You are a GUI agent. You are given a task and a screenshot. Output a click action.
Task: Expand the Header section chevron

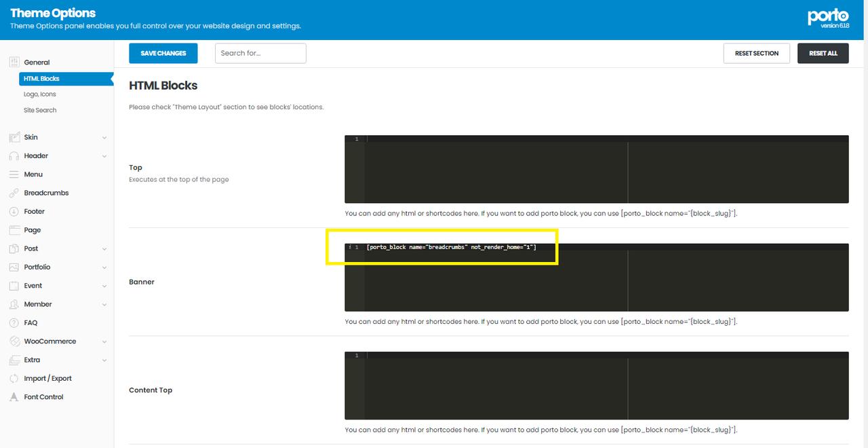(104, 156)
